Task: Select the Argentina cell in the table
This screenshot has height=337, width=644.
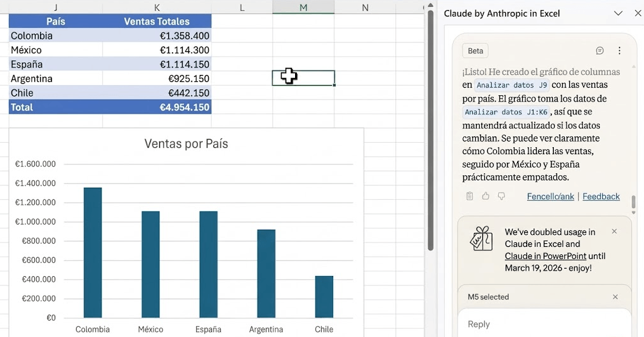Action: (x=55, y=79)
